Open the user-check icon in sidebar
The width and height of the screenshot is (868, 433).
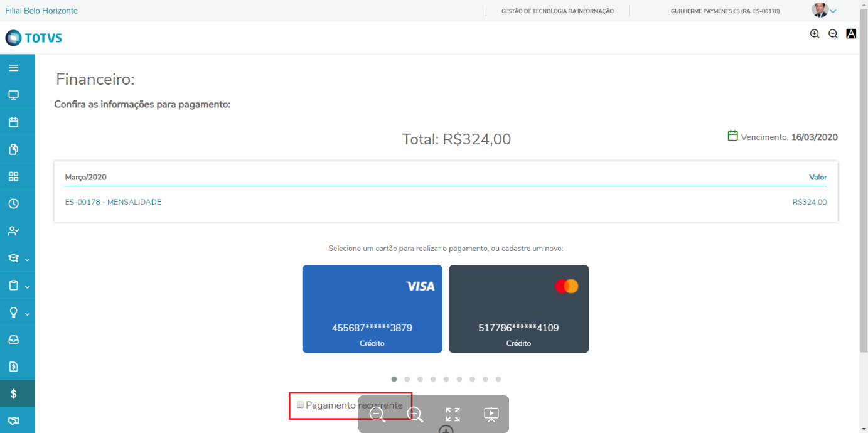tap(13, 231)
